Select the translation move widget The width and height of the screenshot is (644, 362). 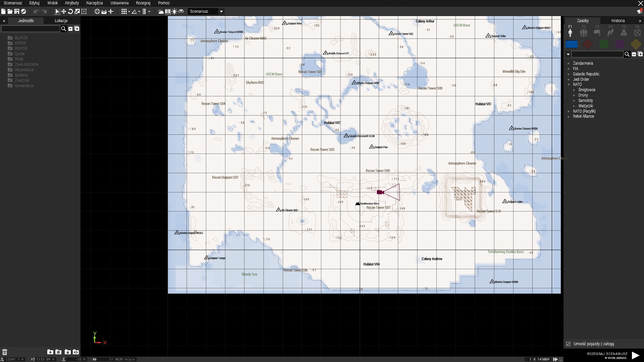(x=64, y=11)
